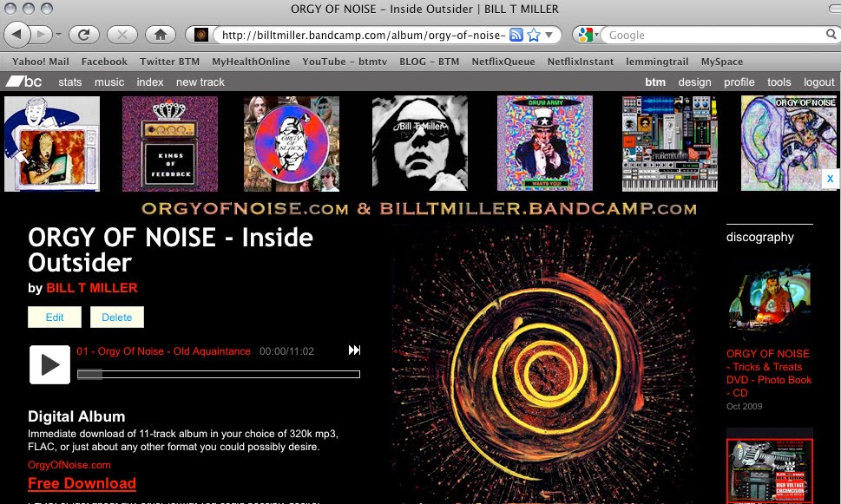Click the Kings of Feedback banner thumbnail
841x504 pixels.
pyautogui.click(x=170, y=144)
